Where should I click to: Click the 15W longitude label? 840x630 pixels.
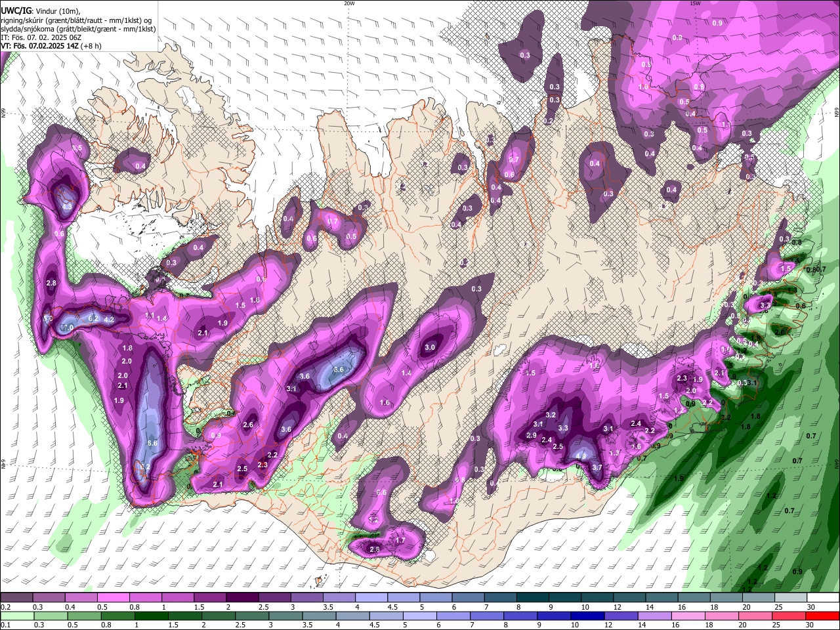[696, 3]
